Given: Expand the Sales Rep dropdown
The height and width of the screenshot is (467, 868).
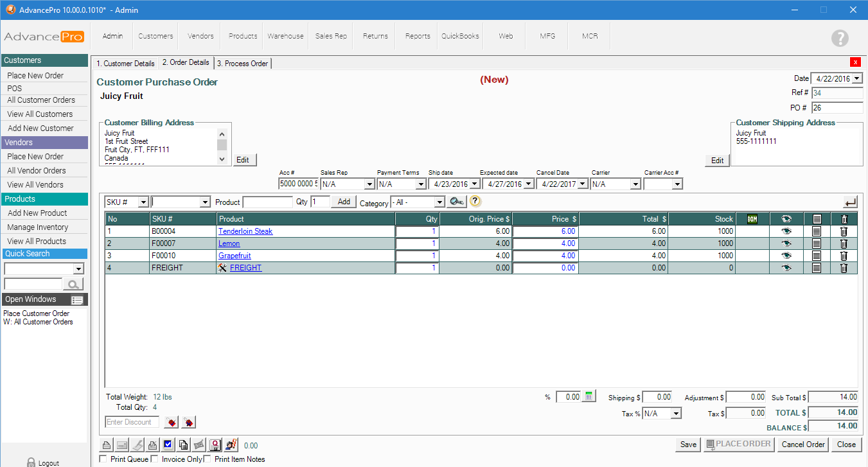Looking at the screenshot, I should point(369,184).
